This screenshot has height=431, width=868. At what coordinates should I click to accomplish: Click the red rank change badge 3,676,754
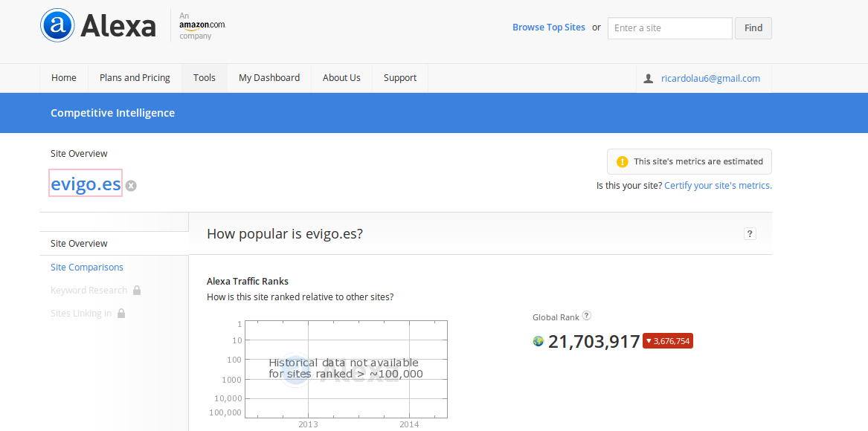coord(668,341)
